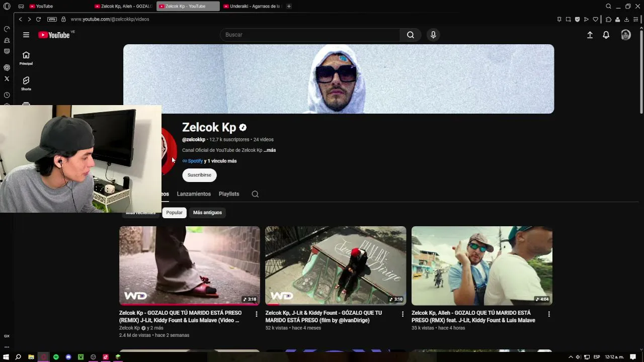Open a new browser tab
The width and height of the screenshot is (644, 362).
289,6
